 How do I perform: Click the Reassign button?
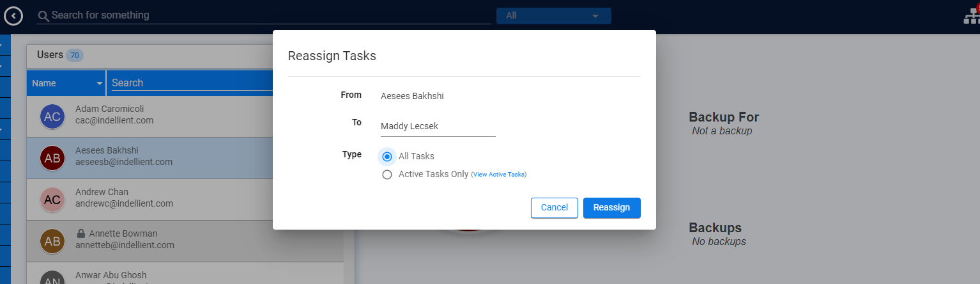coord(611,208)
